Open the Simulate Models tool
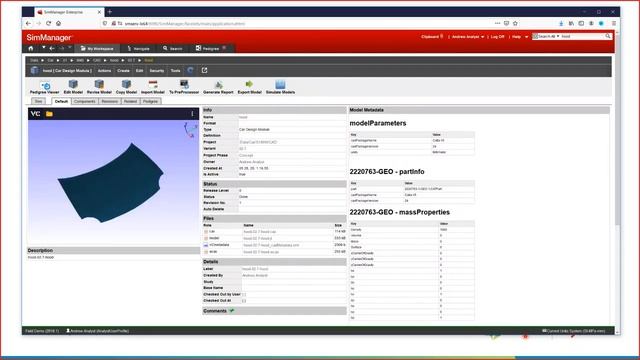640x360 pixels. [280, 87]
